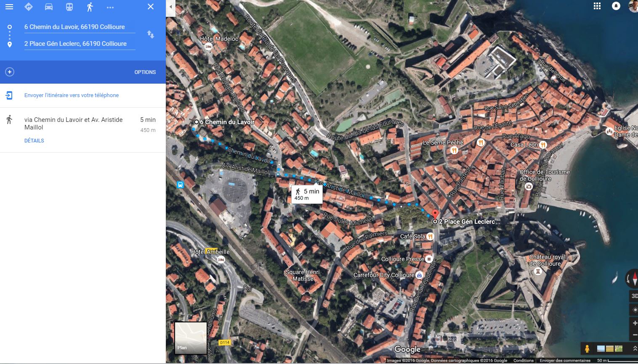Click the Carrefour City Collioure shopping marker
Screen dimensions: 638x364
[419, 275]
